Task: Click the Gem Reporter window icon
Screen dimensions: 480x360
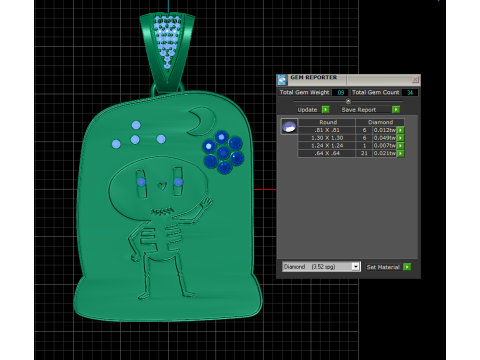Action: coord(282,80)
